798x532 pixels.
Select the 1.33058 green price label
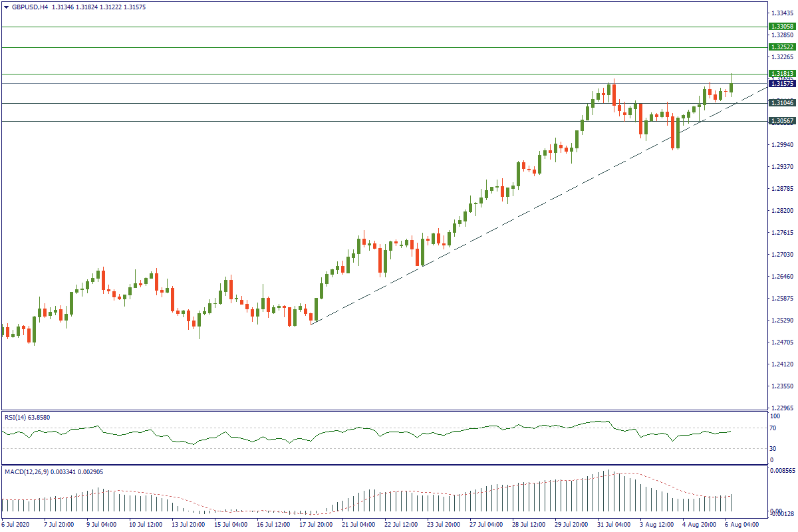tap(781, 27)
